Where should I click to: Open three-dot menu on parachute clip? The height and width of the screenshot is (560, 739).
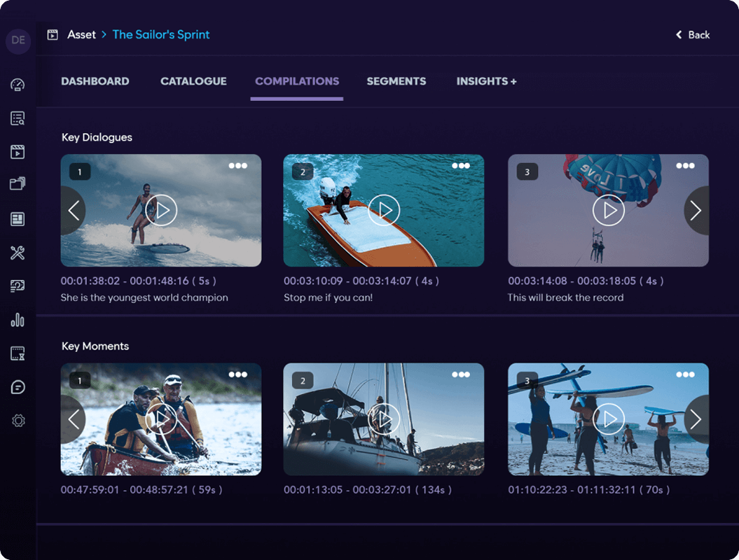click(x=685, y=166)
